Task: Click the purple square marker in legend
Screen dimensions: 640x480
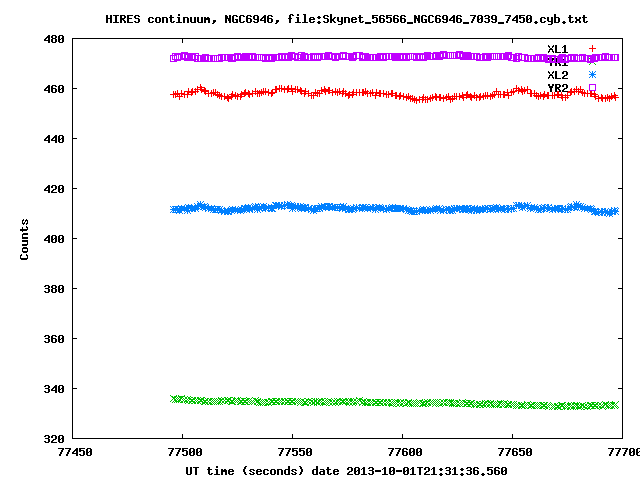Action: click(x=592, y=87)
